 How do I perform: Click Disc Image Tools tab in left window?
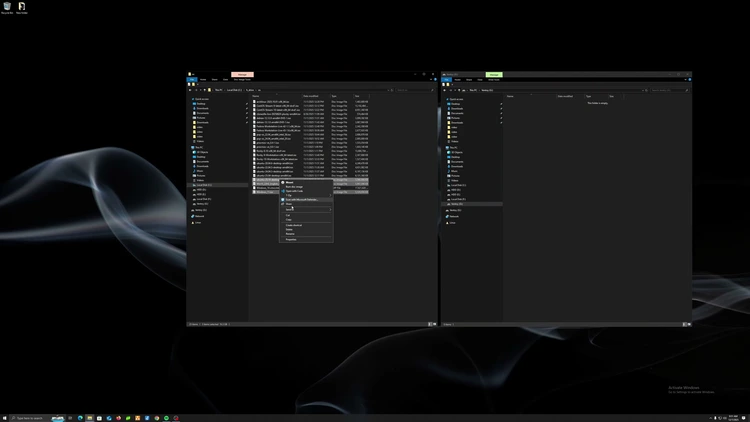click(242, 79)
